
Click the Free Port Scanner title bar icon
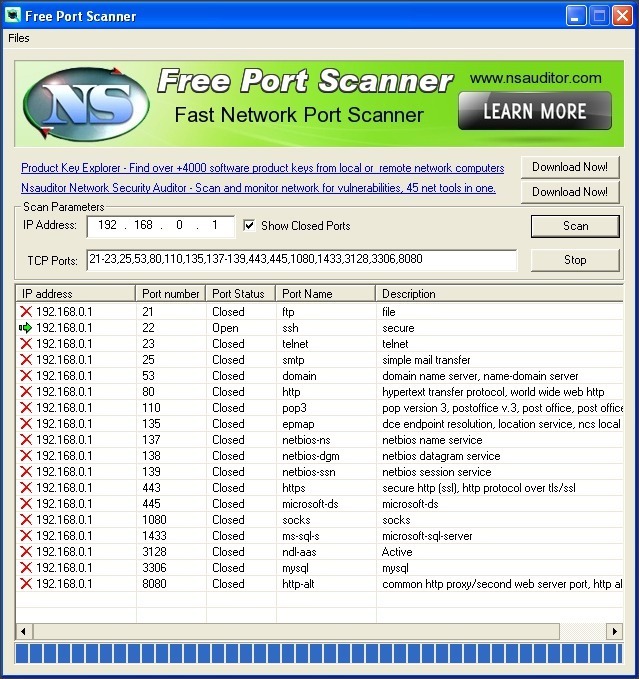click(13, 16)
